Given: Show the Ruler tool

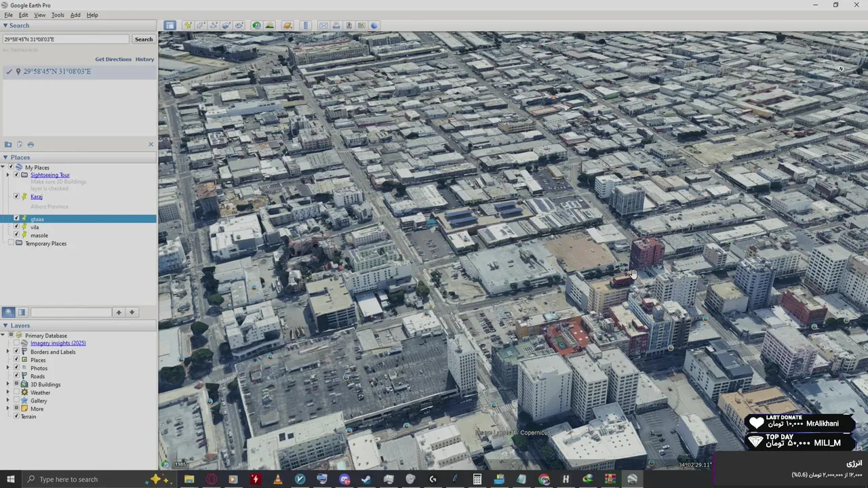Looking at the screenshot, I should 305,26.
